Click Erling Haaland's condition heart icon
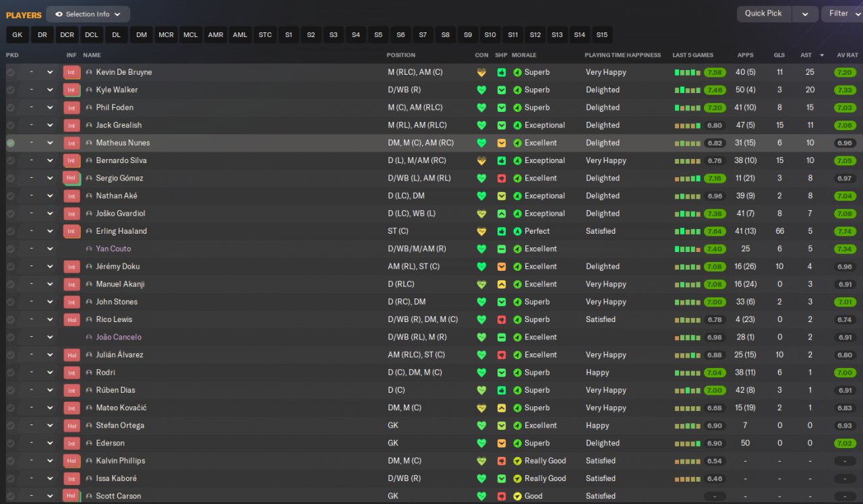 click(x=481, y=231)
